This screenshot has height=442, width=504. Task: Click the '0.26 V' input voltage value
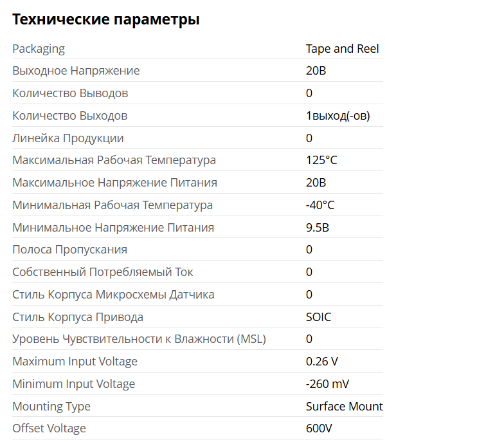coord(322,362)
